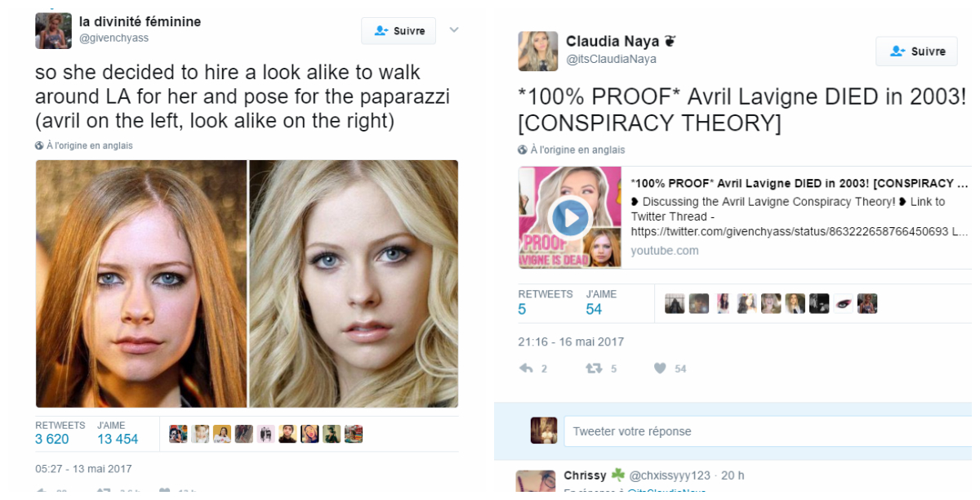
Task: View the 3 620 retweets list
Action: (x=52, y=440)
